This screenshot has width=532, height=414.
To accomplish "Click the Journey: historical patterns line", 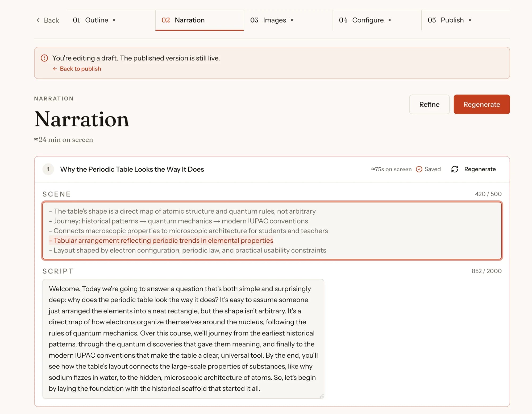I will click(178, 221).
